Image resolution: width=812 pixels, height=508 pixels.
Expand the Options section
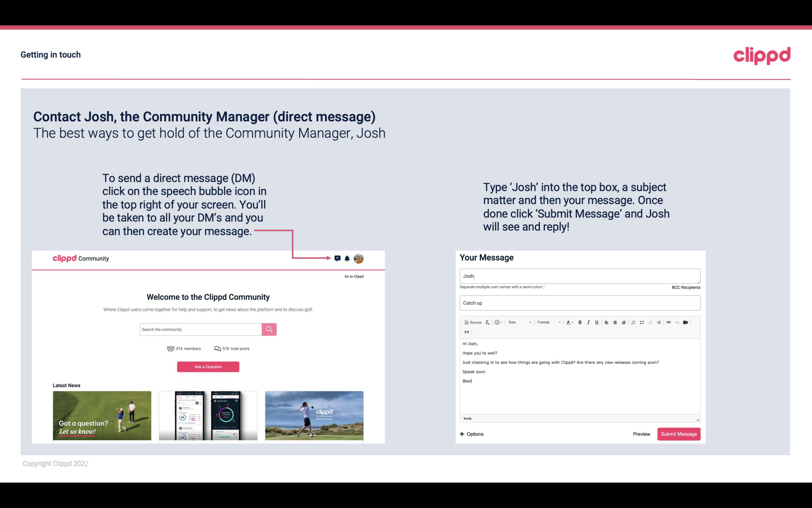(472, 434)
